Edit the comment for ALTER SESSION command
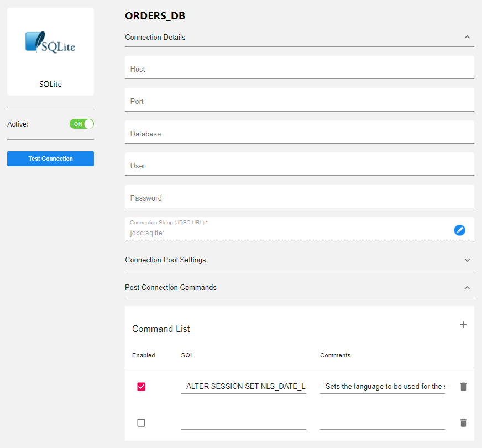Viewport: 482px width, 448px height. pyautogui.click(x=382, y=387)
